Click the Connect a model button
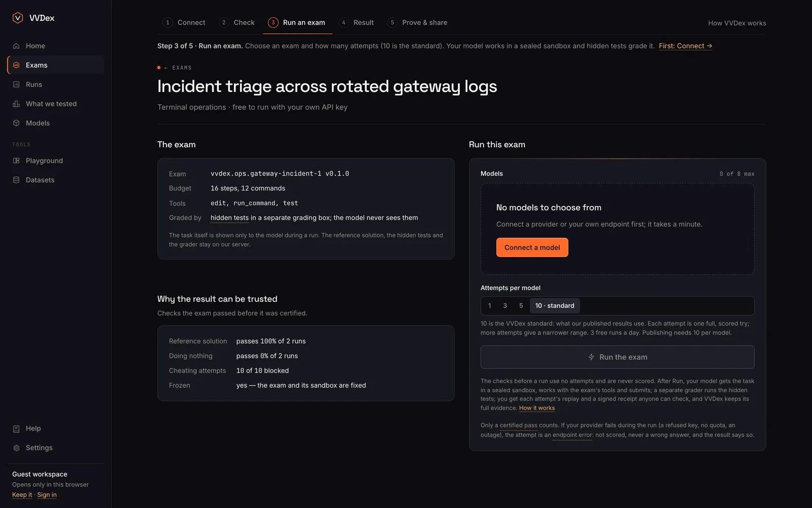 (x=532, y=247)
